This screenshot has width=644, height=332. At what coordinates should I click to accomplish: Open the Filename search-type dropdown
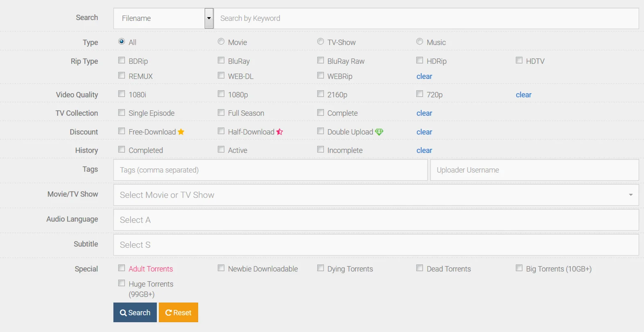(209, 18)
